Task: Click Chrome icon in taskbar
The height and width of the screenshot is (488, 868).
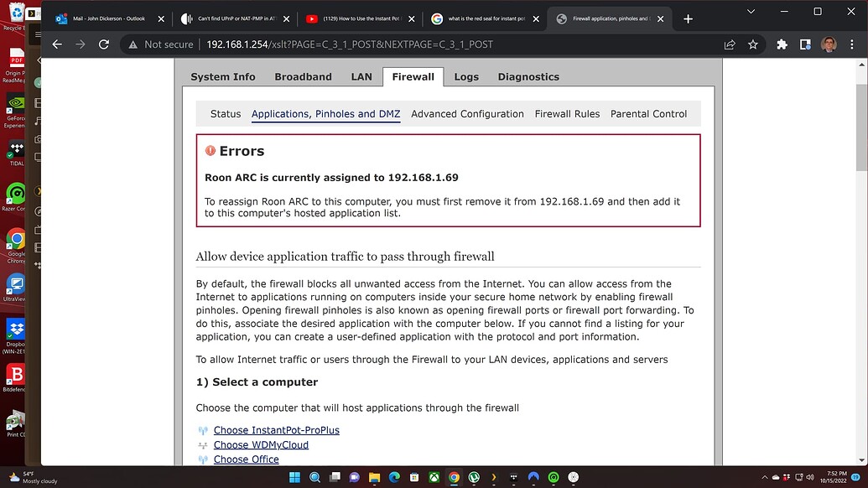Action: (x=454, y=477)
